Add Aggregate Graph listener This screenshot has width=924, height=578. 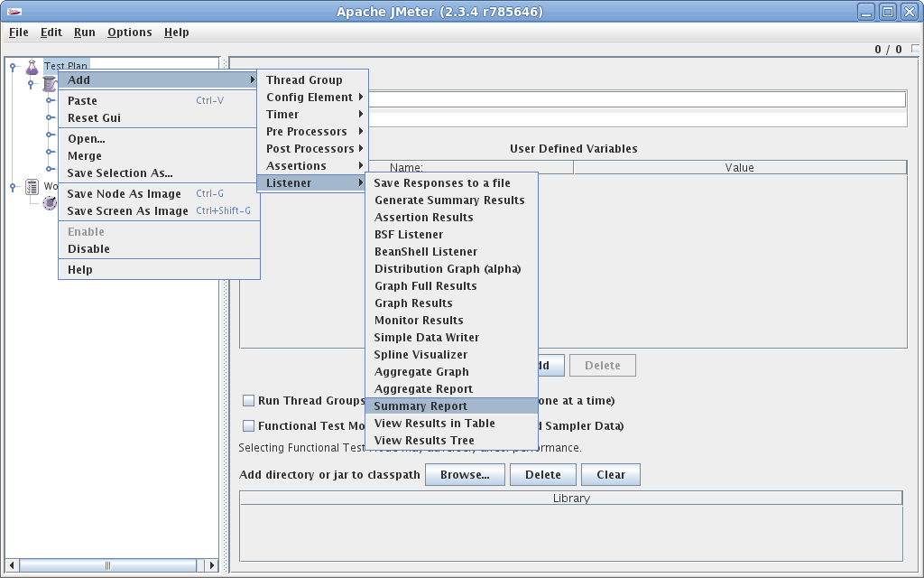click(451, 371)
